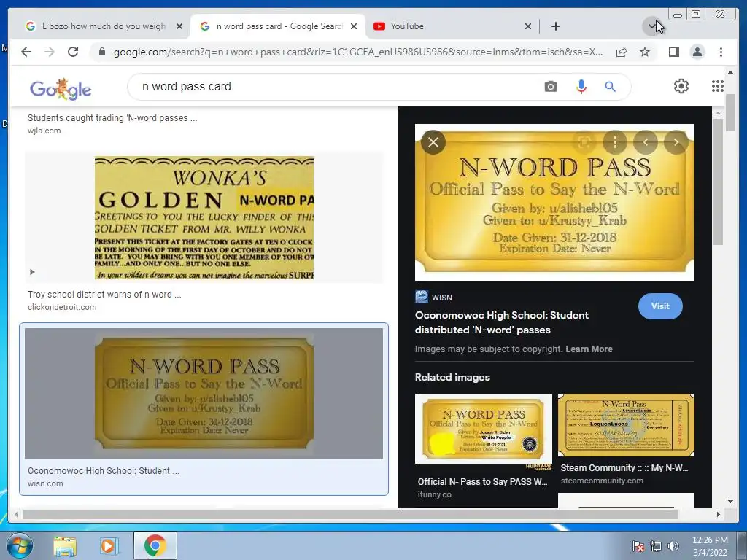Click the Google Lens icon on preview image
This screenshot has height=560, width=747.
click(x=584, y=142)
